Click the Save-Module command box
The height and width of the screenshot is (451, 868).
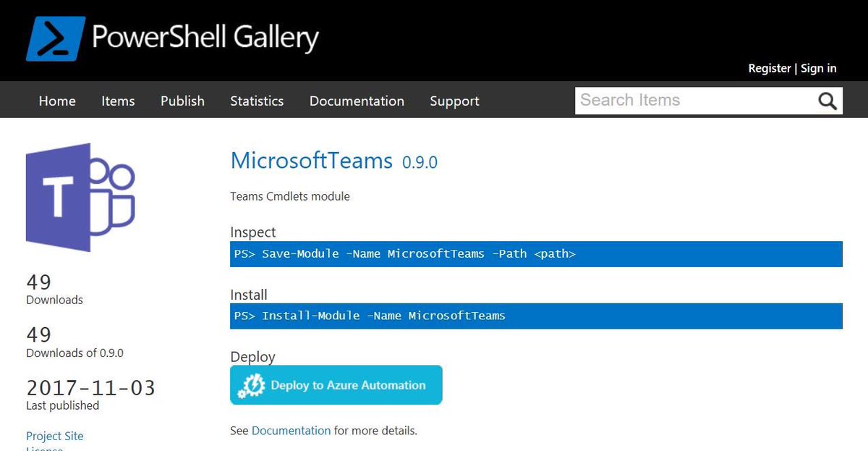coord(536,254)
